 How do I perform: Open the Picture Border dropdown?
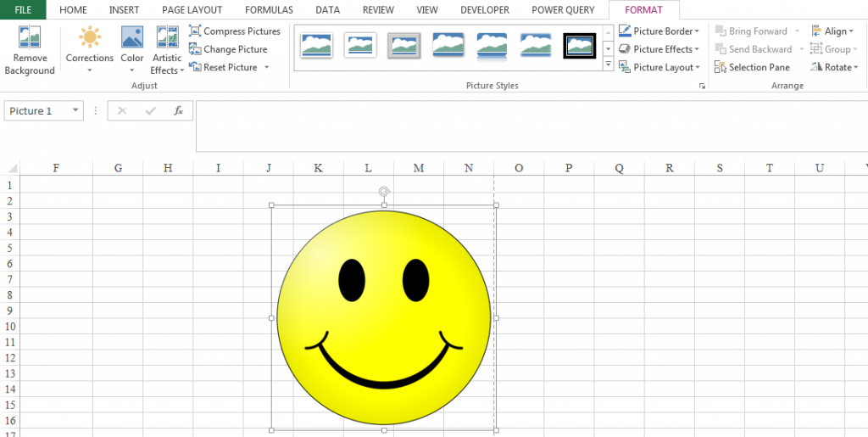coord(659,31)
